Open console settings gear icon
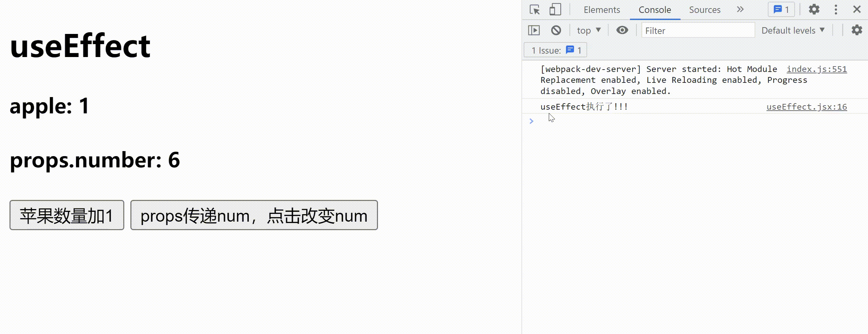Screen dimensions: 868x334 tap(857, 30)
